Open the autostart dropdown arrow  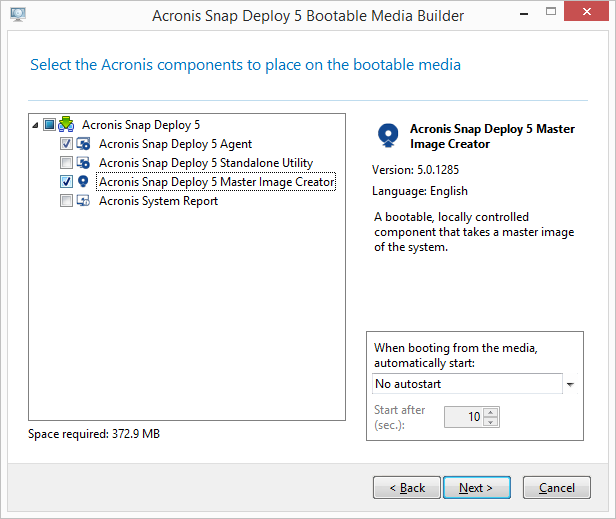570,384
